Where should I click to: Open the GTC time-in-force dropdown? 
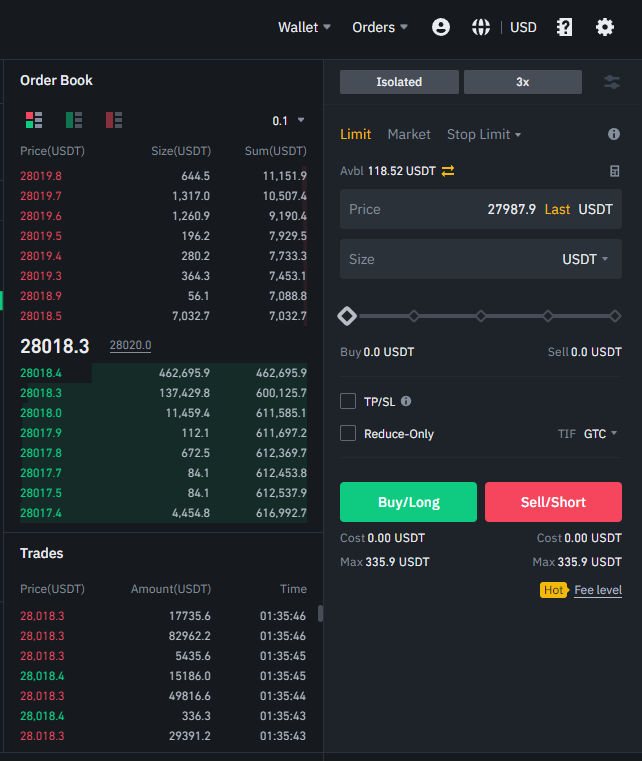pos(600,434)
